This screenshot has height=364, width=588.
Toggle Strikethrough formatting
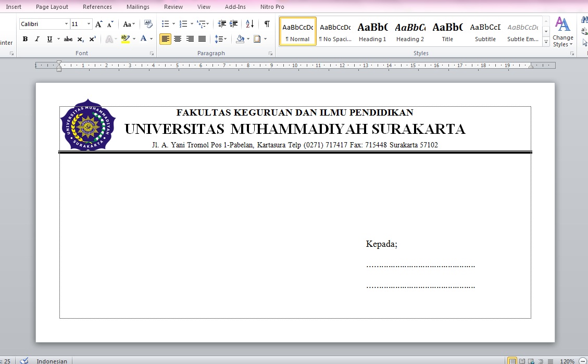click(68, 39)
